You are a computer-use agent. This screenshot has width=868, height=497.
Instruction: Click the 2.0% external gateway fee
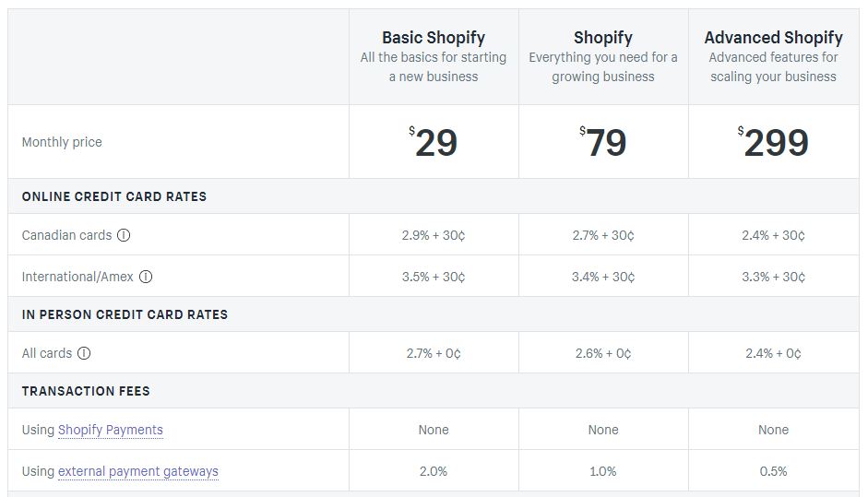(x=434, y=471)
